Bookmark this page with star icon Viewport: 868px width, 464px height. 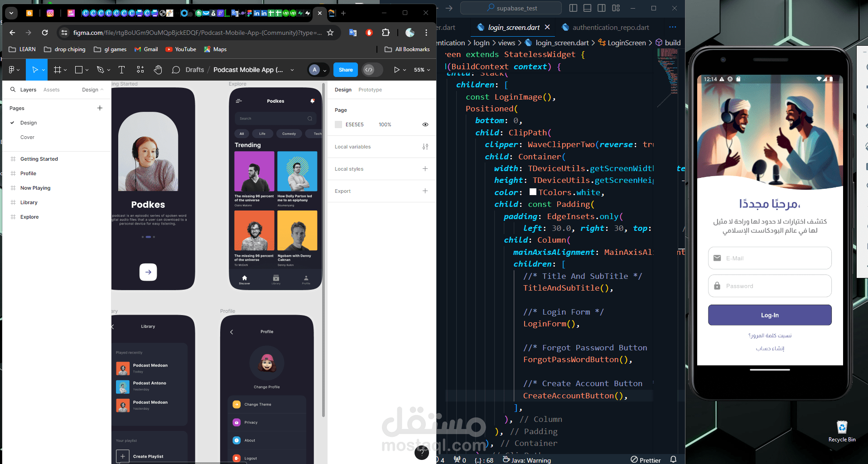pos(330,33)
